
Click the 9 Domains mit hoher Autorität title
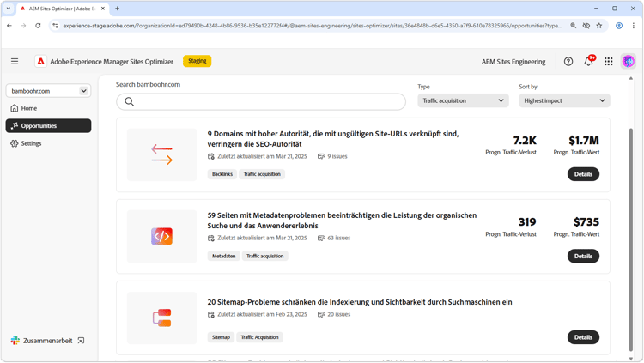333,139
